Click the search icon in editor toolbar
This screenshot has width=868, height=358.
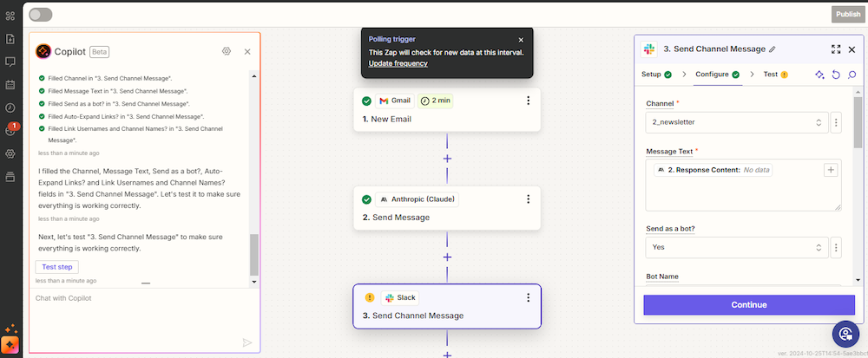point(852,75)
